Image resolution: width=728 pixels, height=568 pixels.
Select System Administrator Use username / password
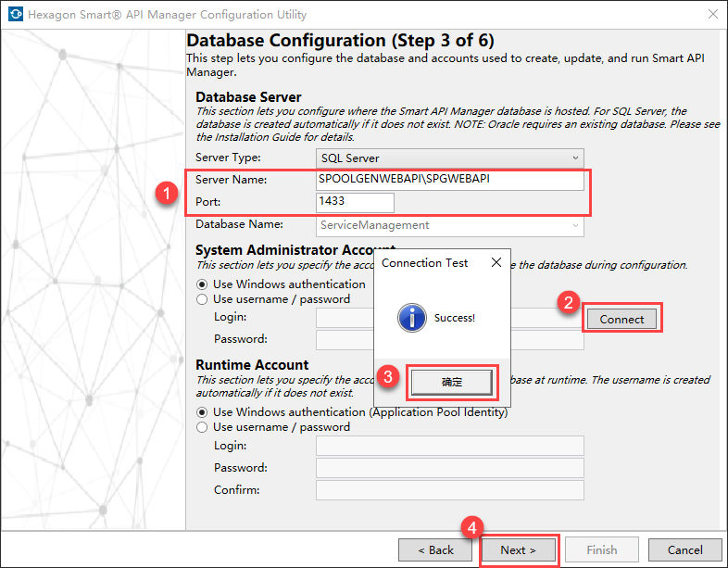tap(203, 299)
